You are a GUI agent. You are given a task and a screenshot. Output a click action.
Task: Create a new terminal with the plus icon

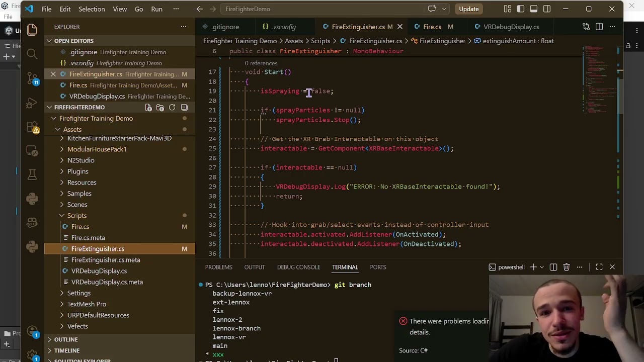point(533,267)
